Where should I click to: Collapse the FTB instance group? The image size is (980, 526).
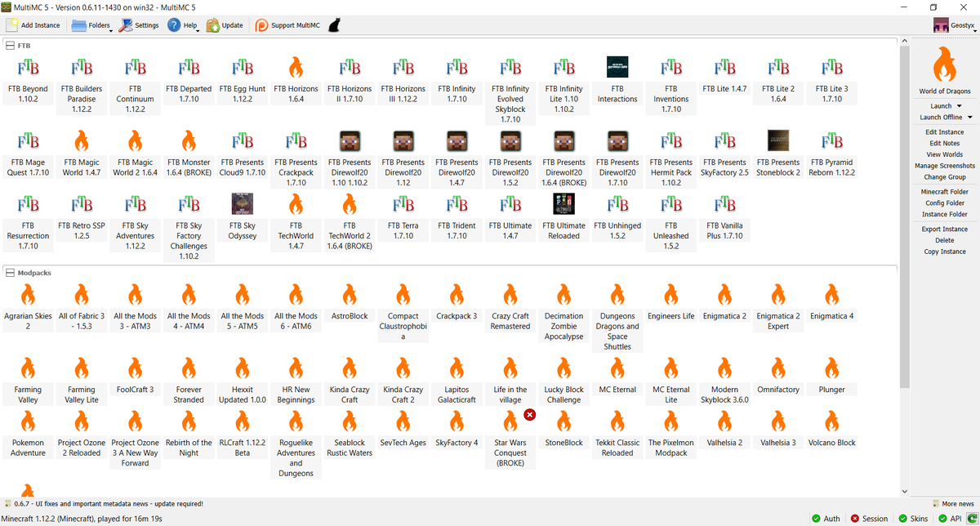(x=10, y=45)
